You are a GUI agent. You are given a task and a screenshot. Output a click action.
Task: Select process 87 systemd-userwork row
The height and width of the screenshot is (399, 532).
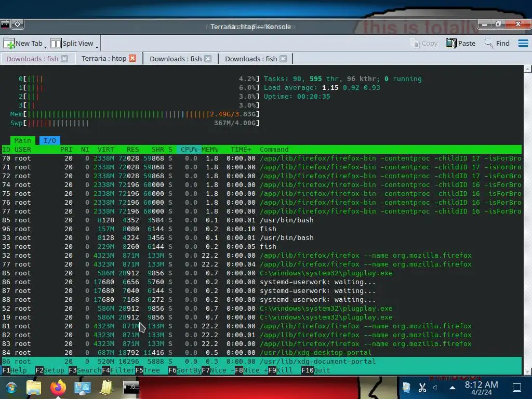pos(262,291)
